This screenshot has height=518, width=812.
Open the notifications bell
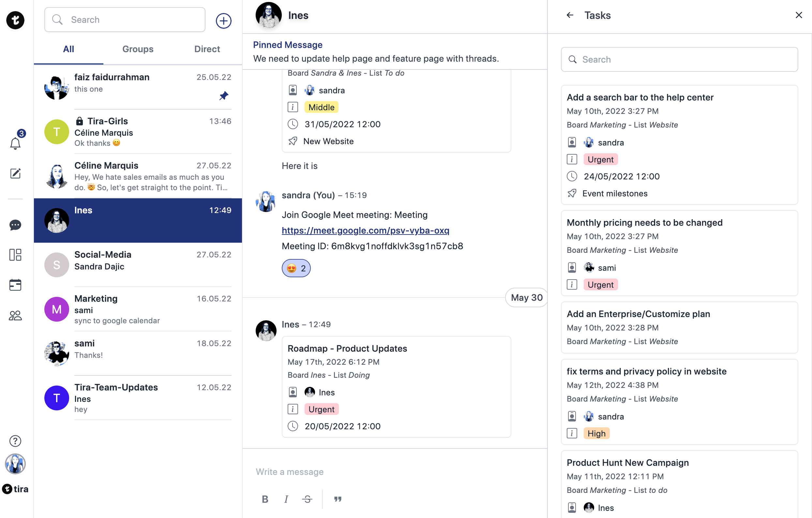click(15, 143)
